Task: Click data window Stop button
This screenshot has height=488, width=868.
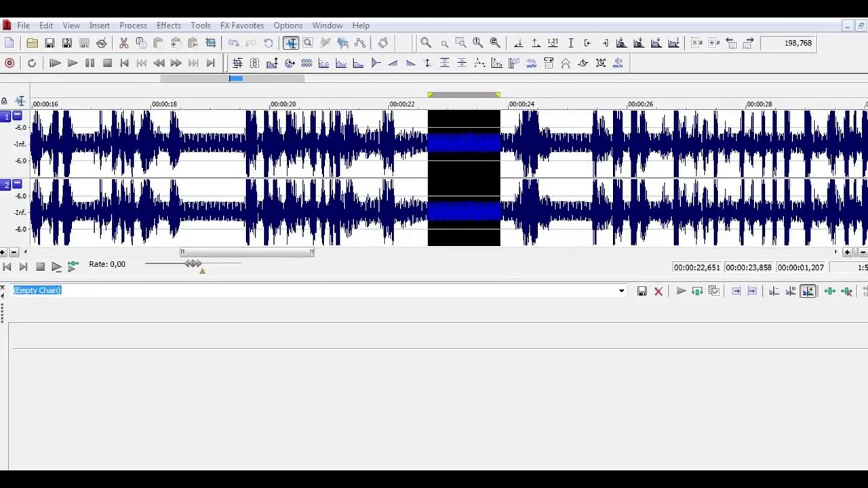Action: [40, 267]
